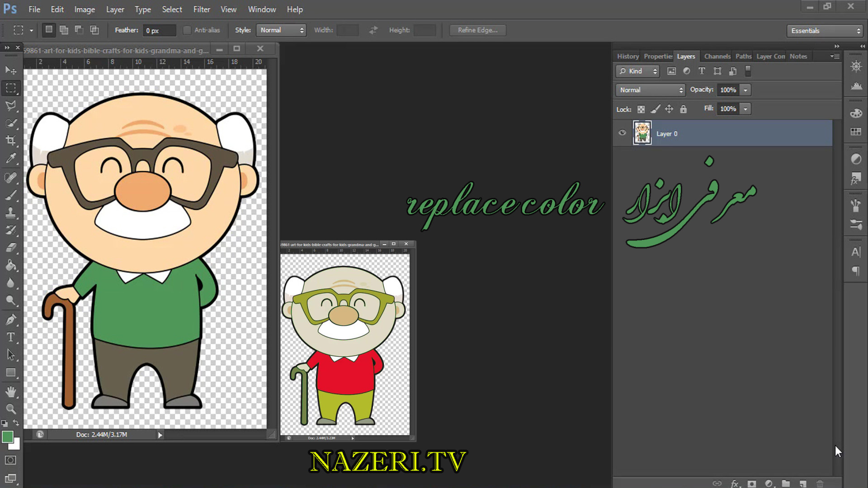This screenshot has width=868, height=488.
Task: Toggle Lock image pixels brush icon
Action: 655,109
